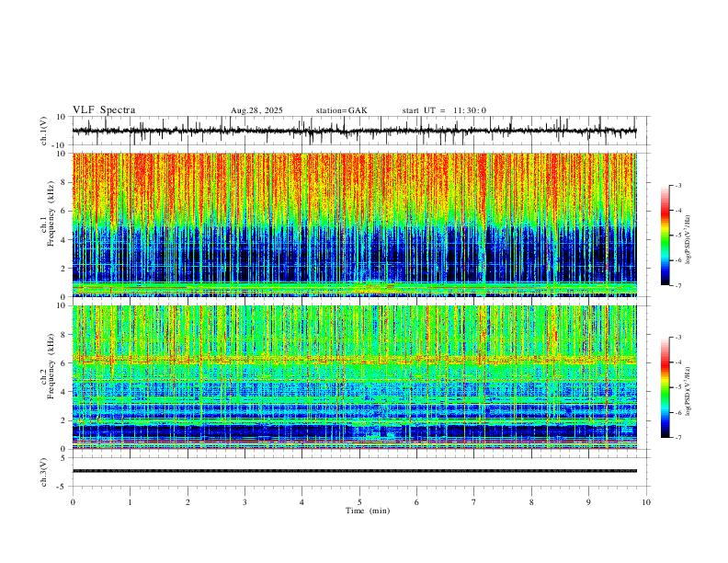Click the '0' tick on time axis
This screenshot has width=728, height=563.
(73, 502)
